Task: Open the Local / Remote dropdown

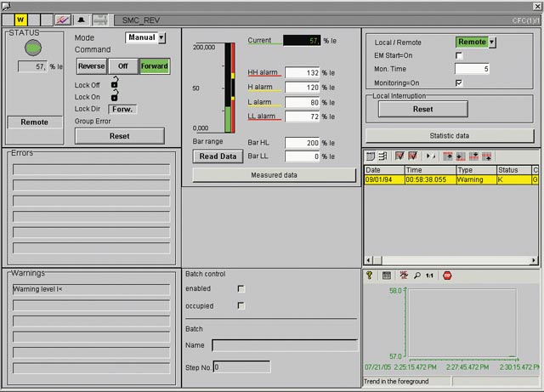Action: [491, 42]
